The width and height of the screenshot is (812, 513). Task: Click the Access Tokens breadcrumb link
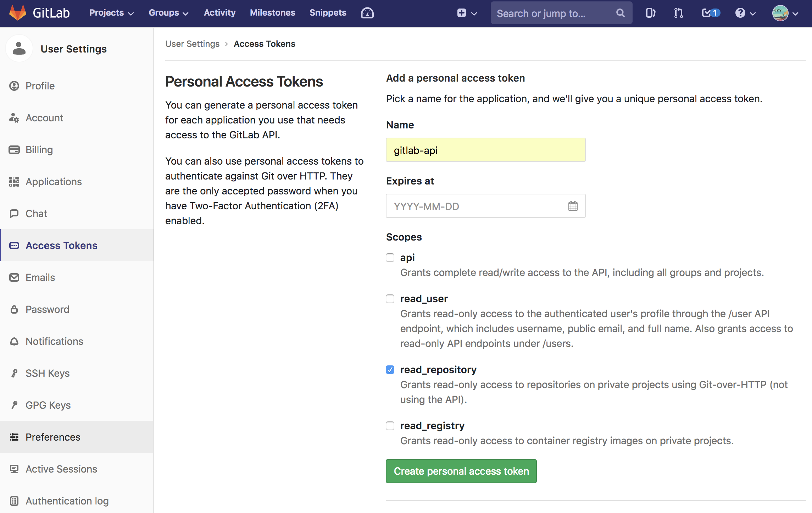[x=264, y=43]
